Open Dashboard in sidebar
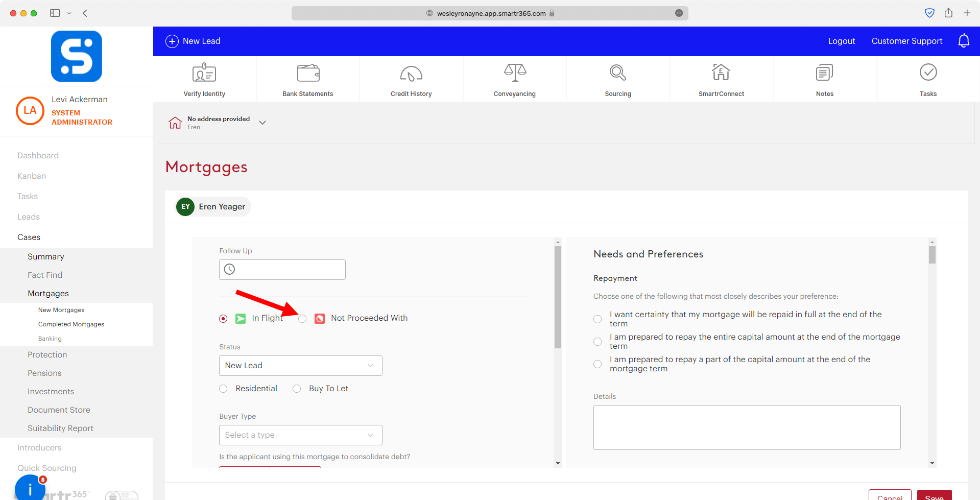The height and width of the screenshot is (500, 980). click(x=38, y=155)
